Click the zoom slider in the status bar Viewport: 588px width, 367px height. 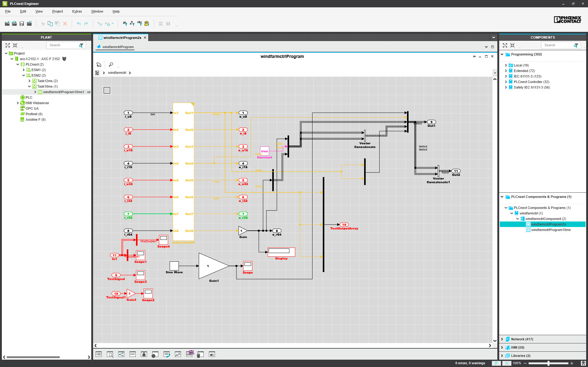coord(548,363)
